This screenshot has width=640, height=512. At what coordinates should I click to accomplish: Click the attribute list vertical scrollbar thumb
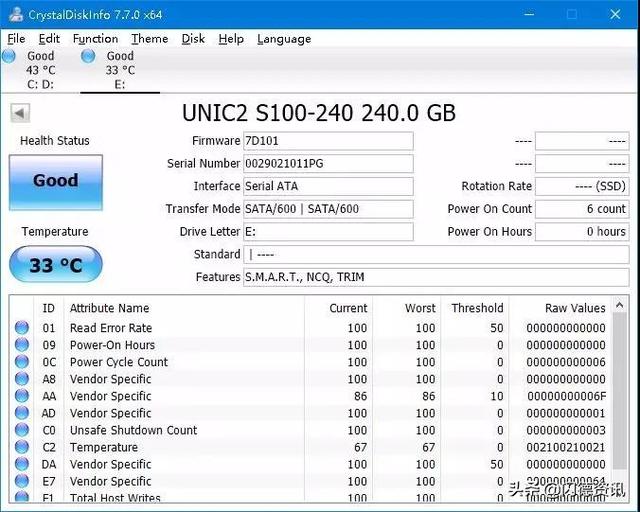pyautogui.click(x=620, y=392)
